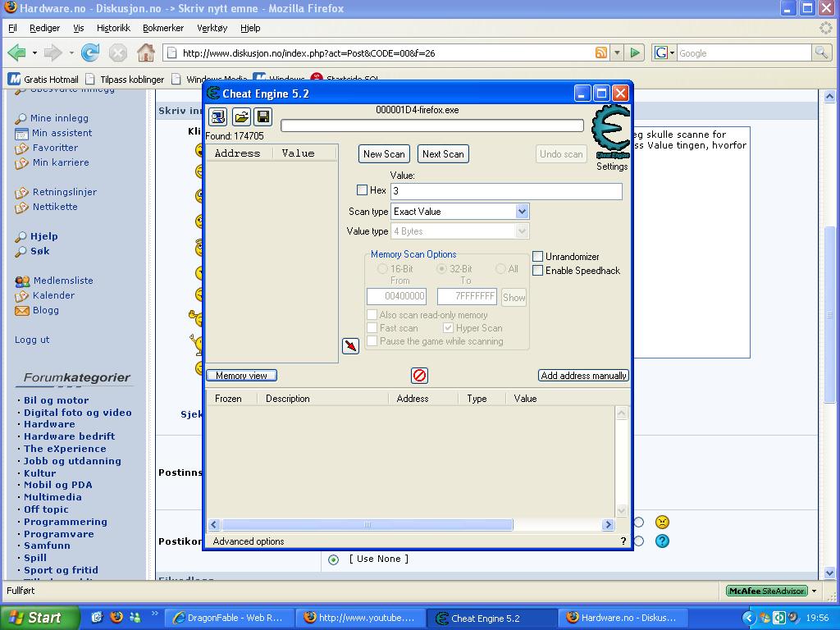Click the Blogg envelope icon in the sidebar
Screen dimensions: 840x630
(x=22, y=310)
